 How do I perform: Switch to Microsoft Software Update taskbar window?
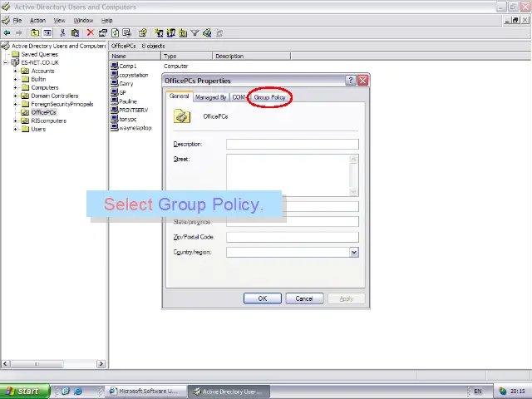click(x=145, y=392)
